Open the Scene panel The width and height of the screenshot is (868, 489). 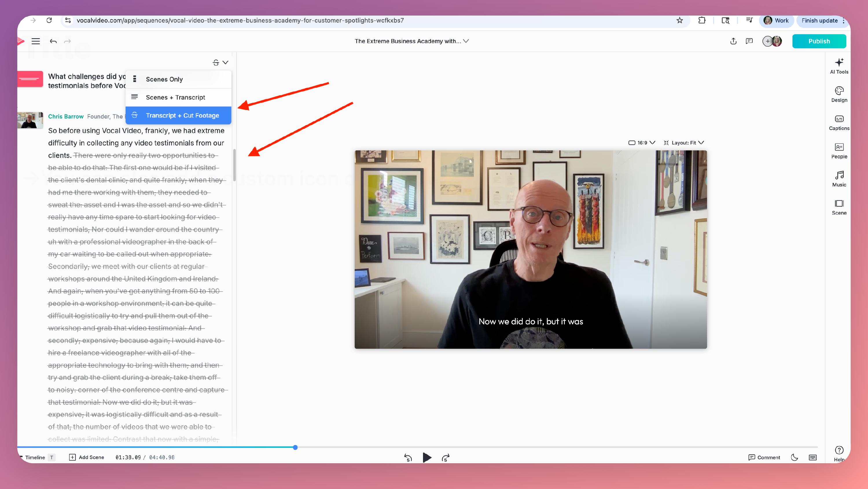839,207
